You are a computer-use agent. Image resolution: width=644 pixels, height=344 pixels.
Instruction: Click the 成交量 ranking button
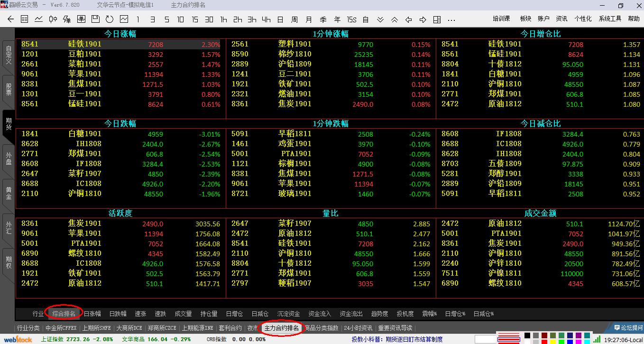tap(183, 314)
